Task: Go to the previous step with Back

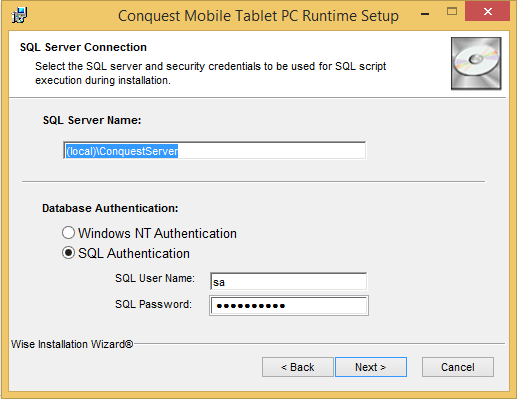Action: pyautogui.click(x=298, y=367)
